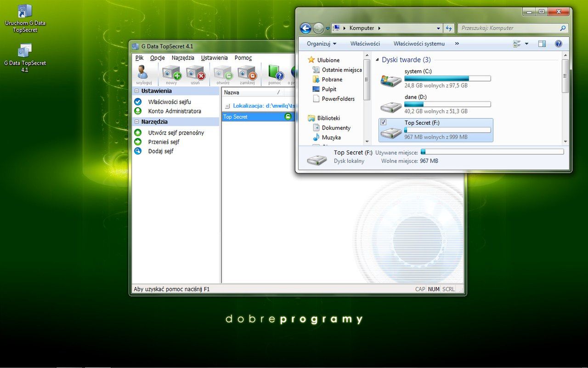Click the Przenieś sejf link

point(164,142)
